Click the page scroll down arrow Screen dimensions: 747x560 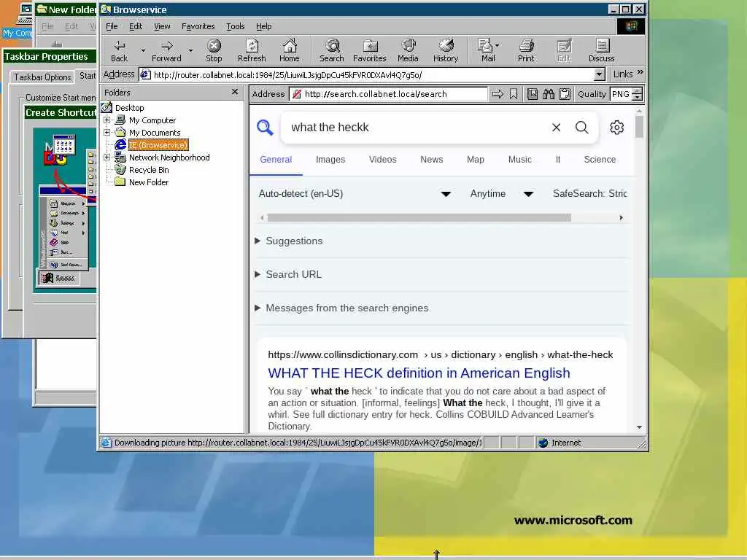[639, 427]
